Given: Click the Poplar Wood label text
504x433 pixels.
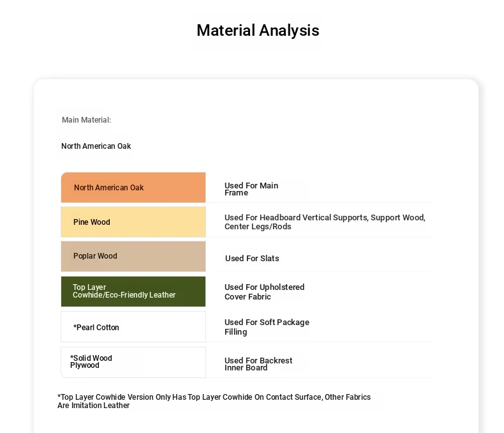Looking at the screenshot, I should click(95, 256).
